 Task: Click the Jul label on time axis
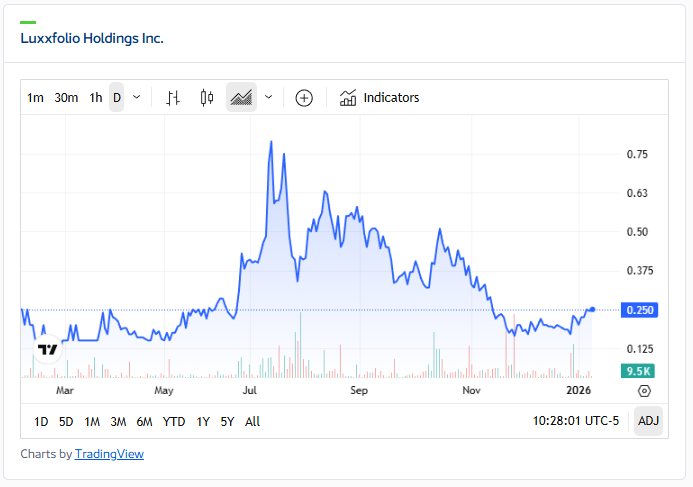(x=250, y=391)
